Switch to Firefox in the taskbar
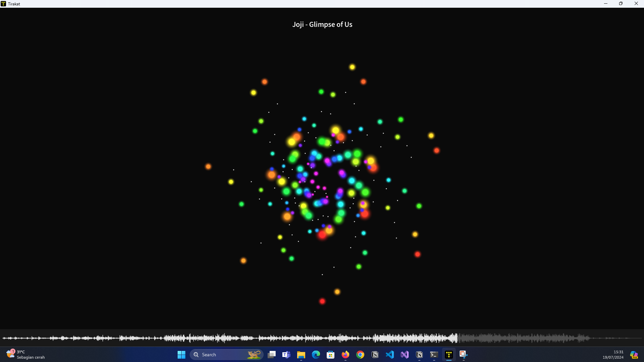Image resolution: width=644 pixels, height=362 pixels. coord(346,355)
